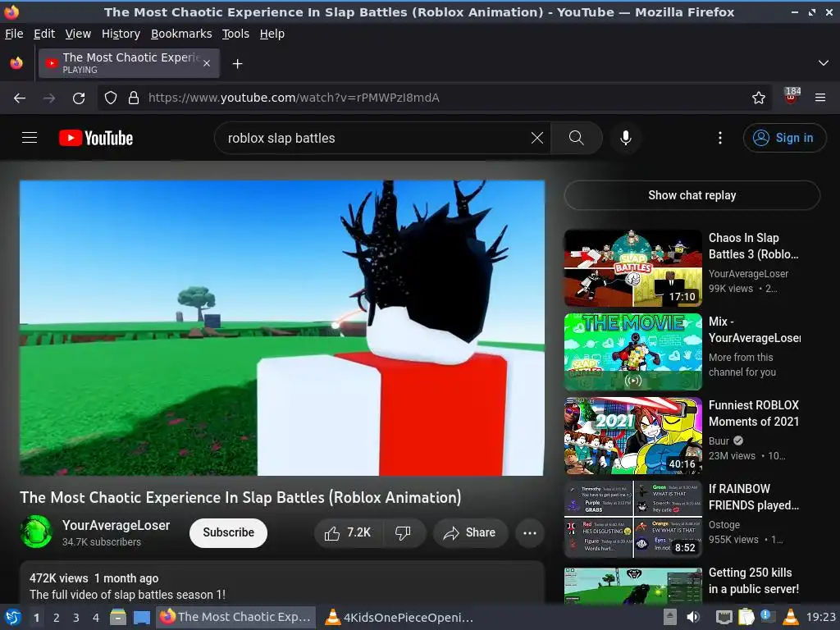
Task: Expand the video description box
Action: pyautogui.click(x=282, y=583)
